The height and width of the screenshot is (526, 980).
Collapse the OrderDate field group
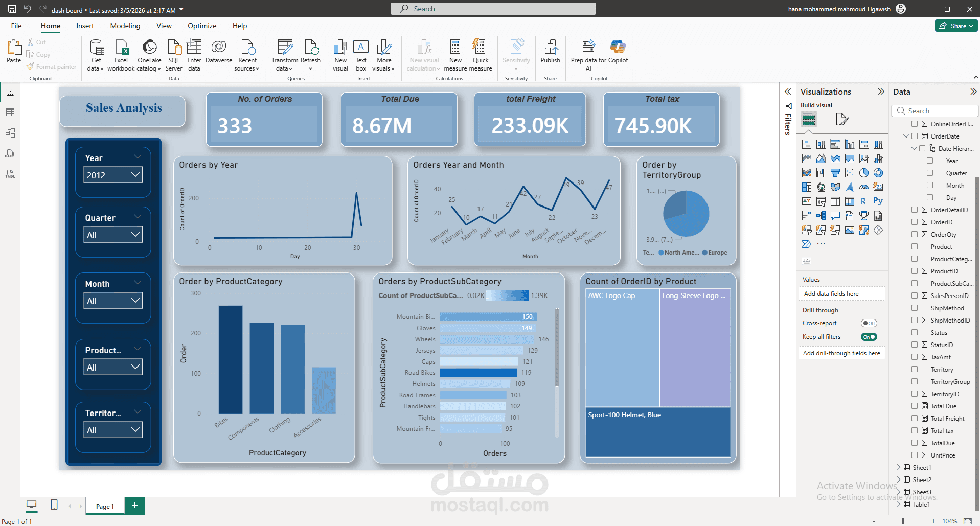coord(906,136)
